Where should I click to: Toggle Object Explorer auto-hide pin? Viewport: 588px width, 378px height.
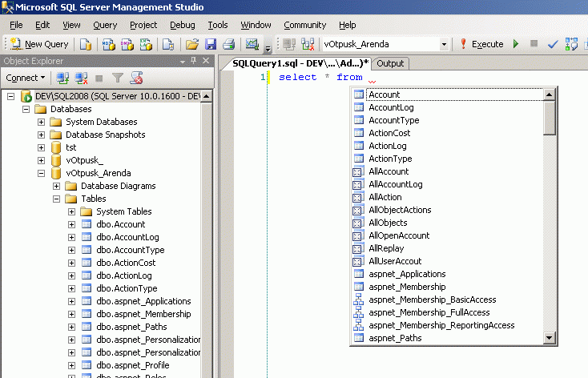click(x=194, y=60)
